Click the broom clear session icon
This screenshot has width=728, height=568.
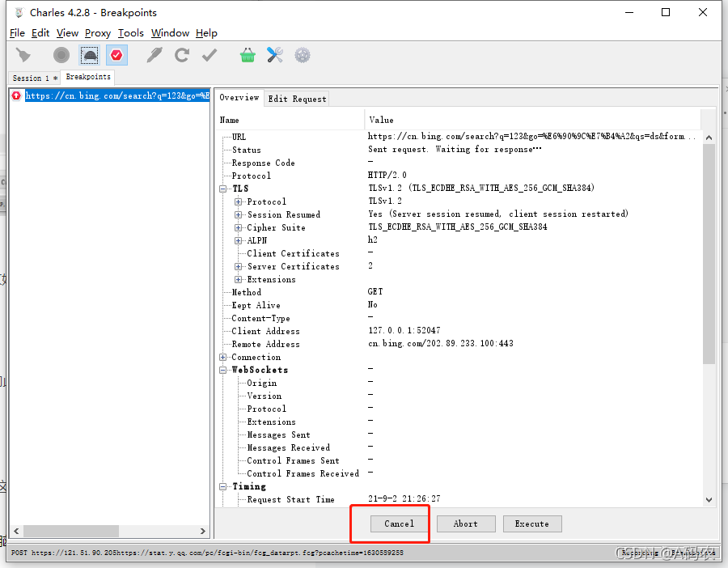23,55
